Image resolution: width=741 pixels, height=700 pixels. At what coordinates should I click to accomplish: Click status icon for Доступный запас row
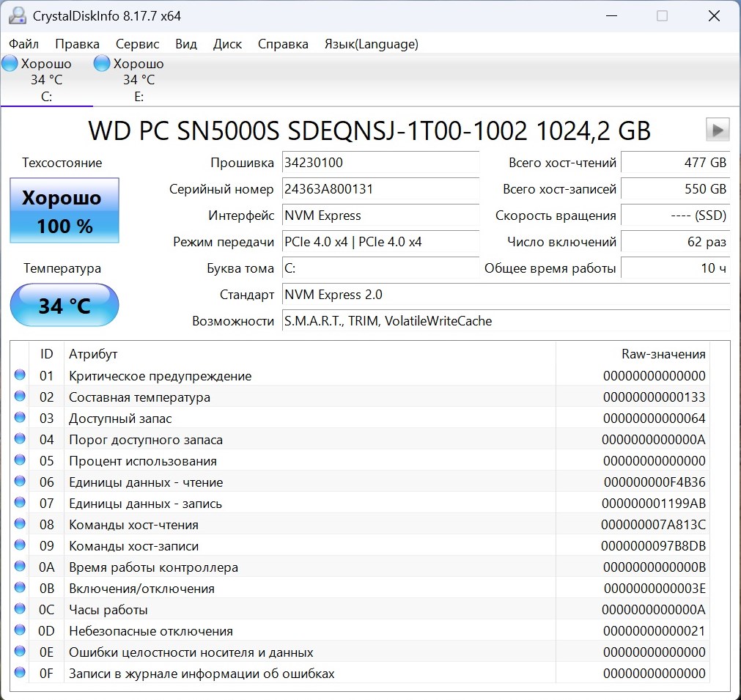point(20,418)
